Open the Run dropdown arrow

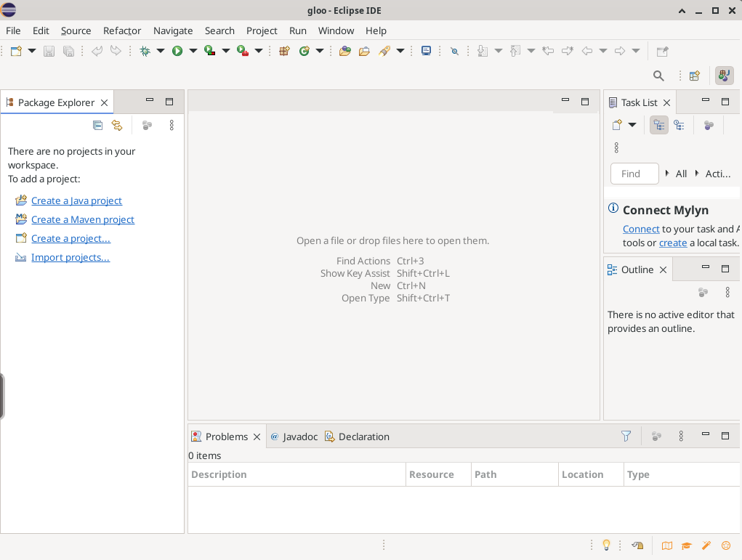pyautogui.click(x=193, y=51)
